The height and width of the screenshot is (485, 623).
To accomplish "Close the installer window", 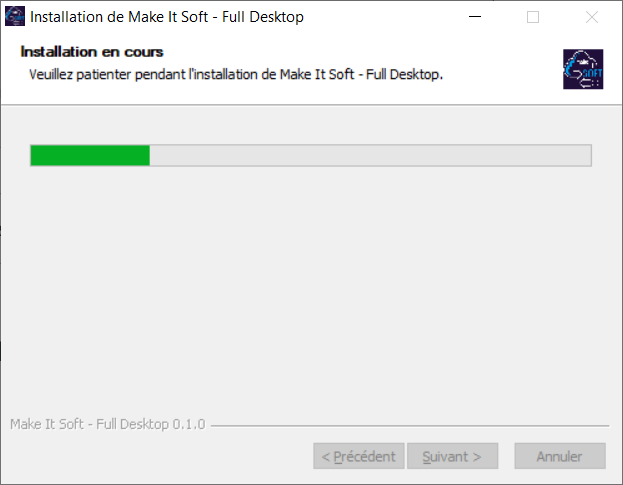I will coord(592,17).
